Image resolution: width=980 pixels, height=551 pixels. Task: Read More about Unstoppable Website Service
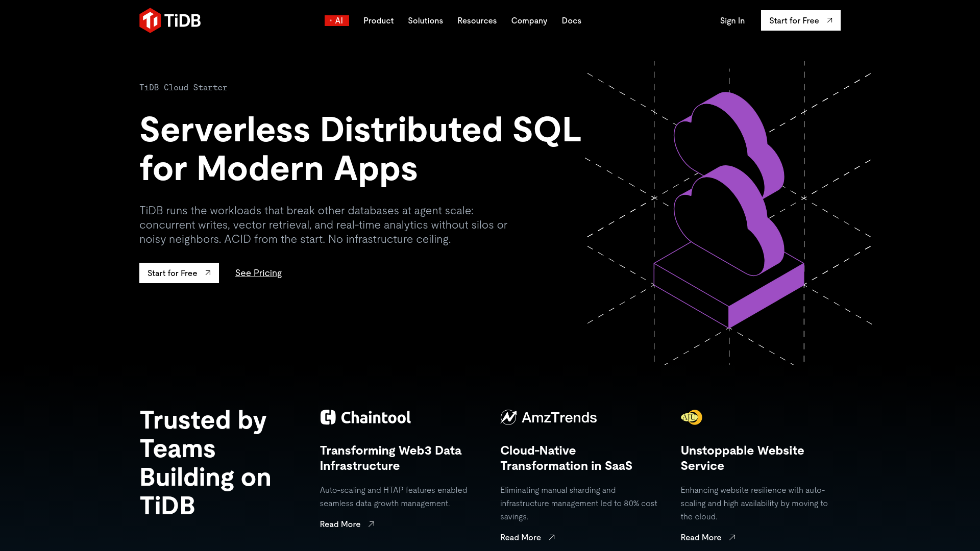click(x=708, y=537)
